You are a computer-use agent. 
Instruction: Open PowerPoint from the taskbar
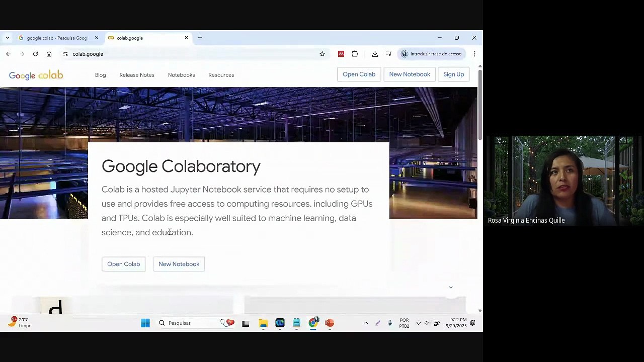point(330,323)
